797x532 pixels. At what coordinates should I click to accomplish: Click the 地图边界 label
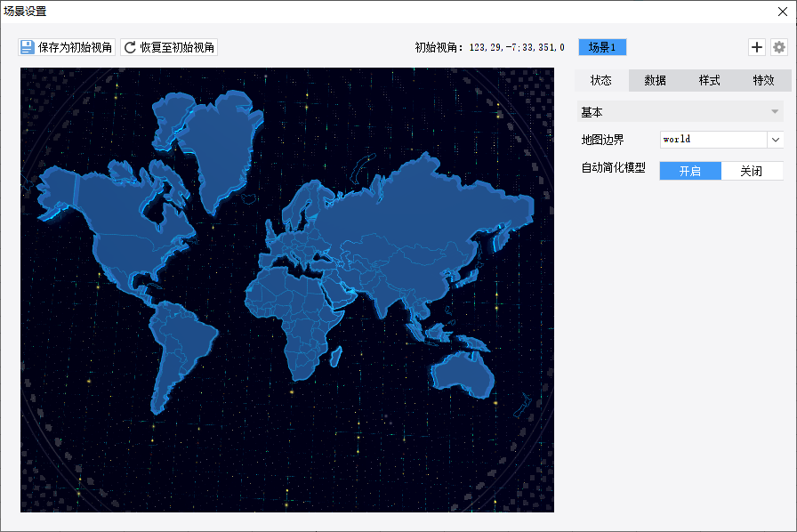603,140
